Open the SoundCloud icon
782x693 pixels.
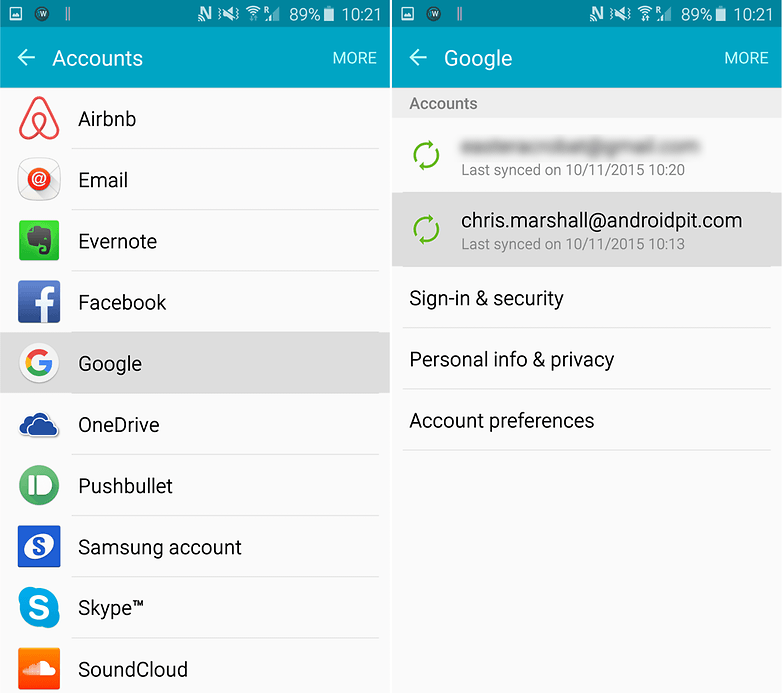[39, 669]
